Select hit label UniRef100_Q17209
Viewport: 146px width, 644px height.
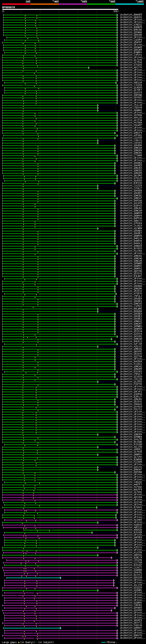[x=131, y=60]
